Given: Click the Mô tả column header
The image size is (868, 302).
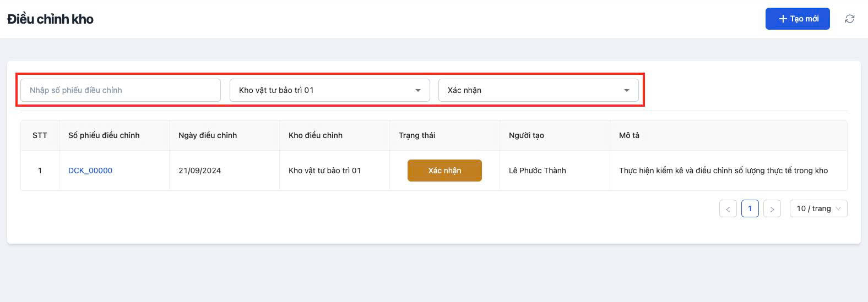Looking at the screenshot, I should pos(629,135).
